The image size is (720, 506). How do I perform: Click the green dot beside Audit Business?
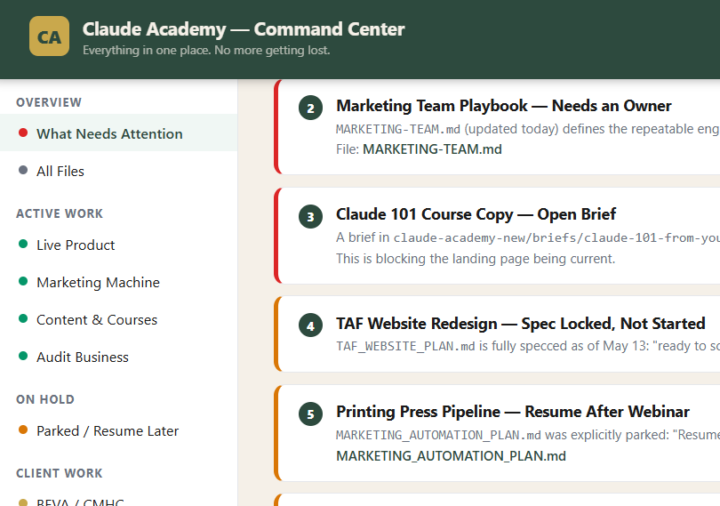(23, 356)
